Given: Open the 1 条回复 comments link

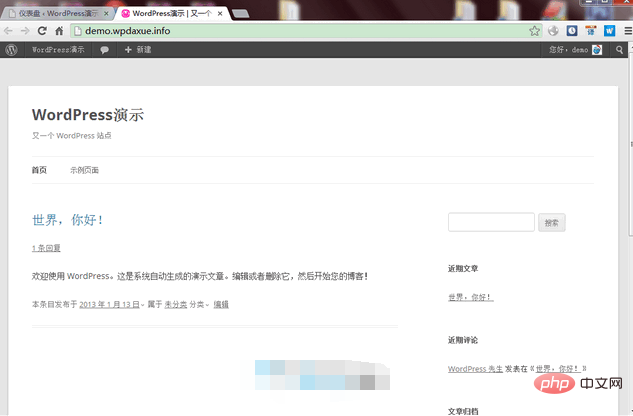Looking at the screenshot, I should click(46, 248).
